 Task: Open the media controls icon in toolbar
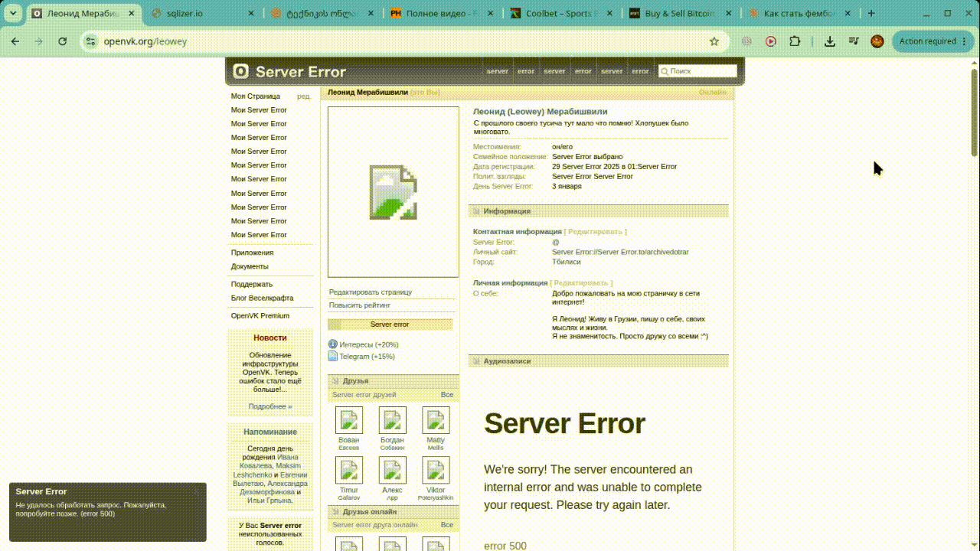(854, 41)
